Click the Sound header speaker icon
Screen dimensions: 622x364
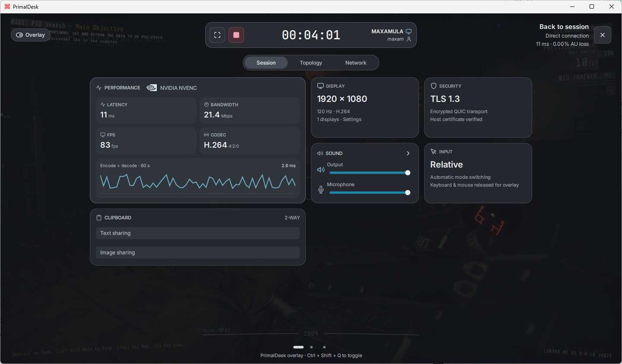tap(320, 153)
